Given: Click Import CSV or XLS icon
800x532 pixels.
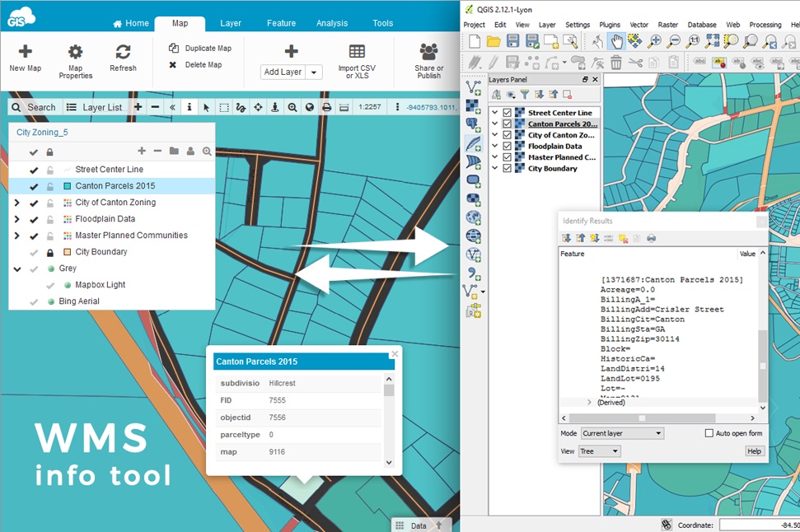Looking at the screenshot, I should pyautogui.click(x=357, y=52).
